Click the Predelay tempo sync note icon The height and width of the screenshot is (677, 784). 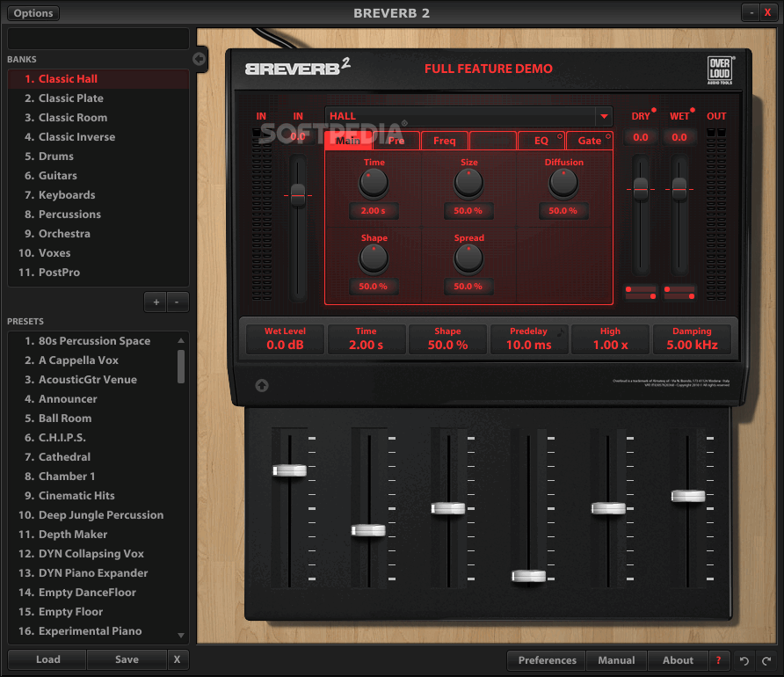click(x=561, y=331)
